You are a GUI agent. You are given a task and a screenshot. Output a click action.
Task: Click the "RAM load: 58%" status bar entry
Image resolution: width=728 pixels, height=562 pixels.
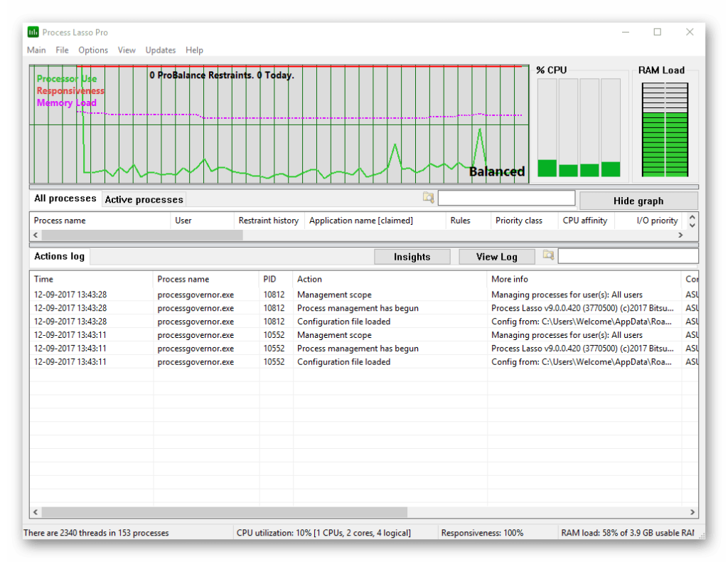(x=627, y=533)
